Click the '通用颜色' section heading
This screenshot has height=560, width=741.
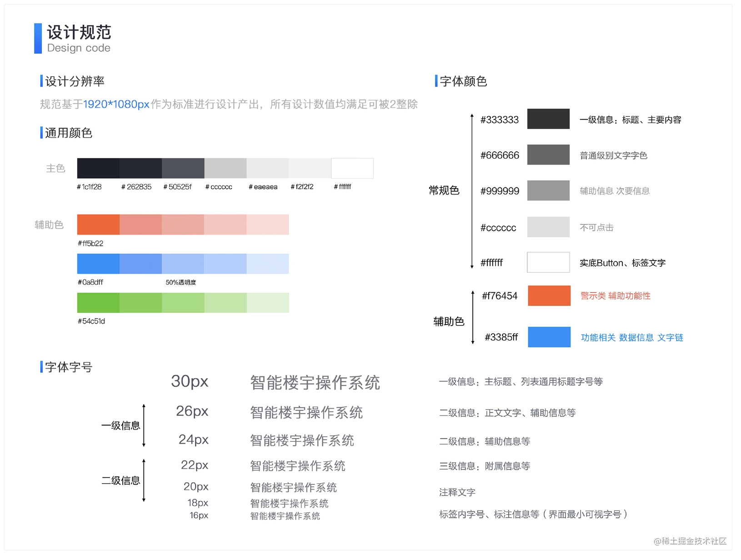[69, 133]
